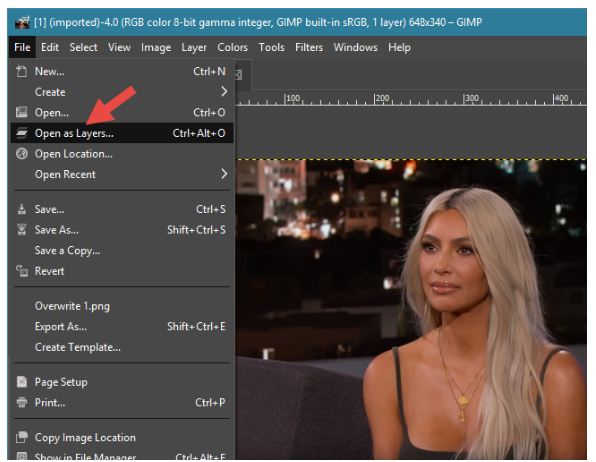
Task: Click the Page Setup icon
Action: (22, 382)
